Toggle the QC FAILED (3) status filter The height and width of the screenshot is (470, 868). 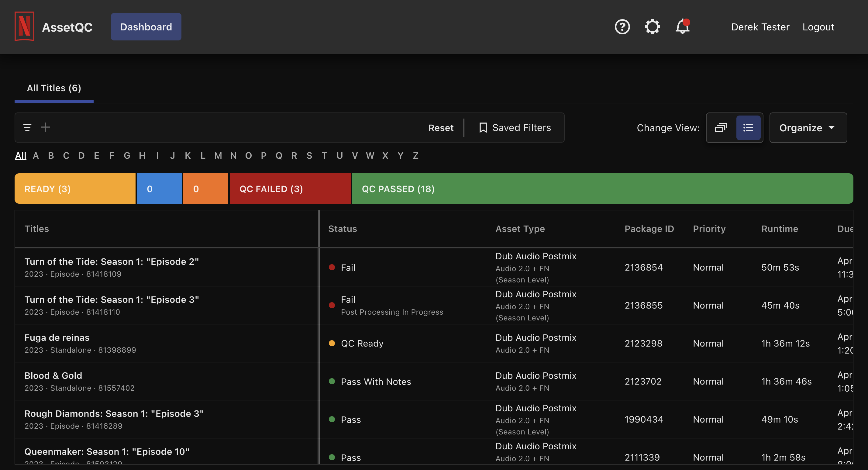pos(290,188)
